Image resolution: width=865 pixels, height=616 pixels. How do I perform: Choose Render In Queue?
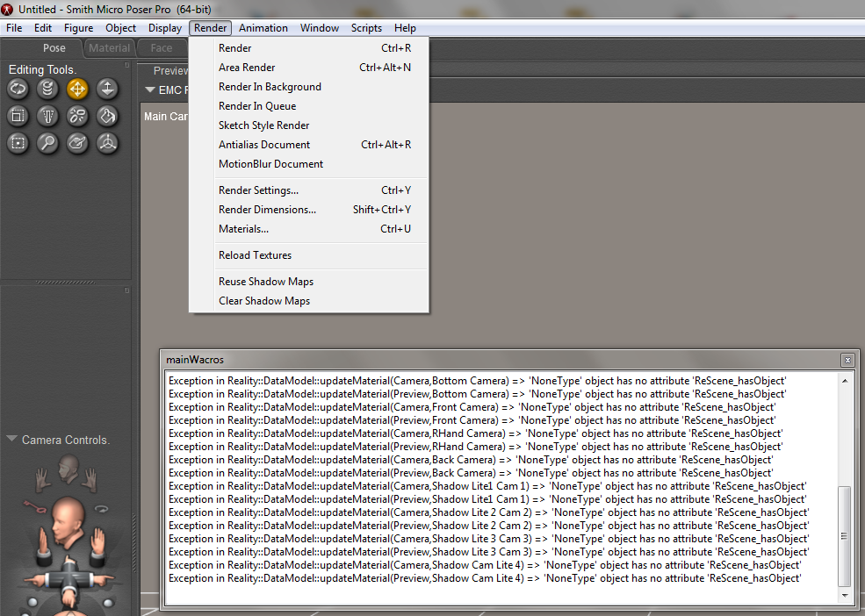309,106
